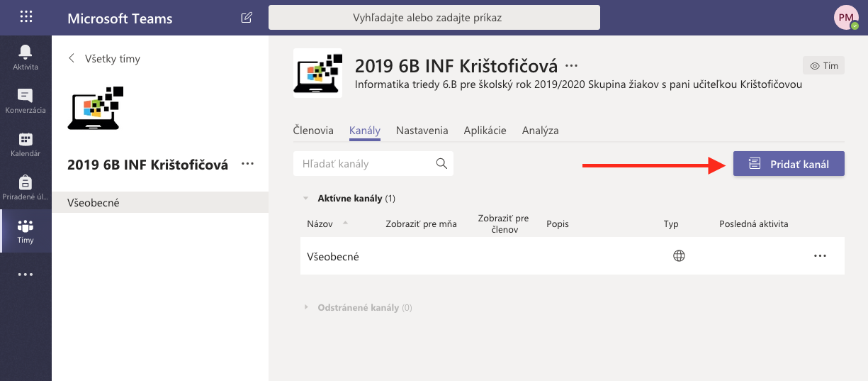868x381 pixels.
Task: Expand the Odstránené kanály section
Action: [306, 308]
